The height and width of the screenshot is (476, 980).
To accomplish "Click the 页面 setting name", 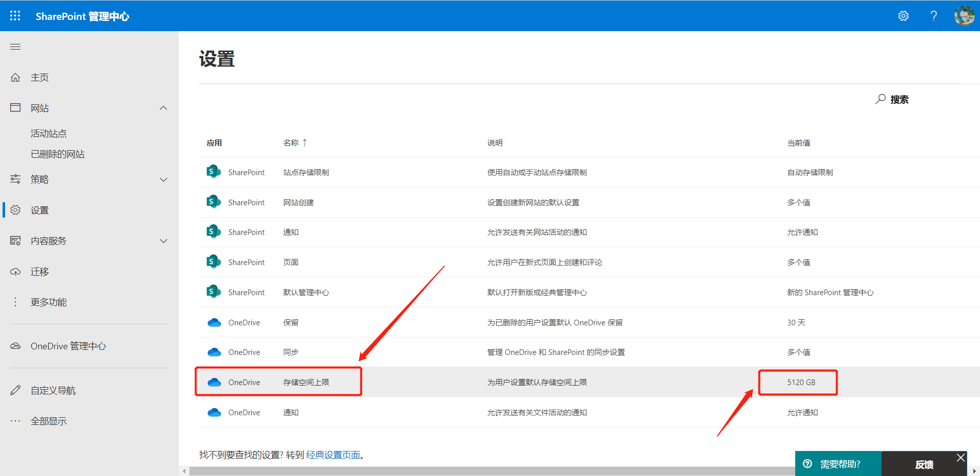I will [x=290, y=263].
